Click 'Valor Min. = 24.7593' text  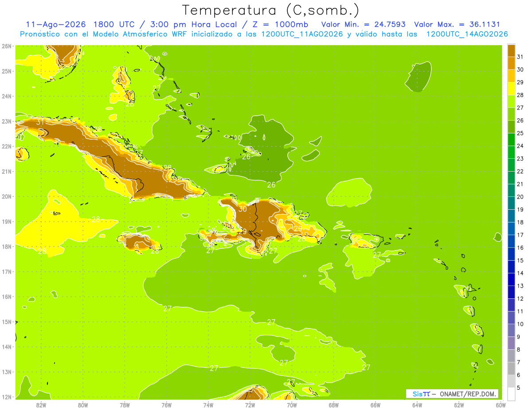coord(363,24)
